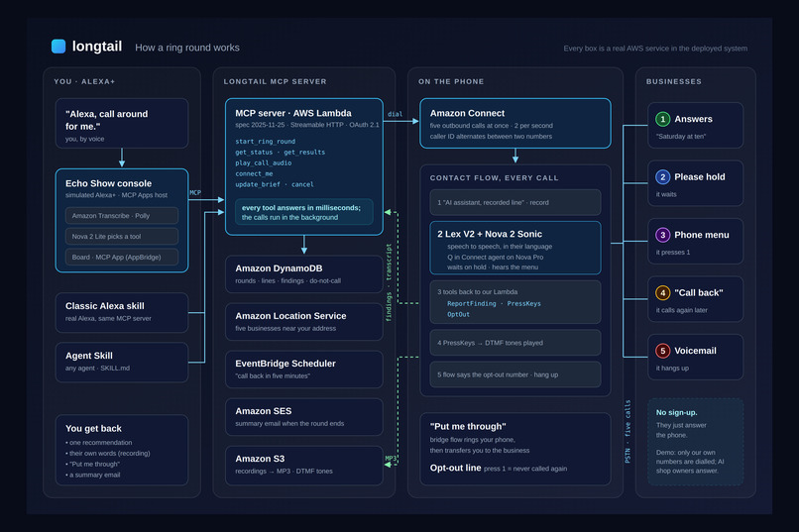Select the Amazon Transcribe · Polly chip
799x532 pixels.
pyautogui.click(x=122, y=216)
